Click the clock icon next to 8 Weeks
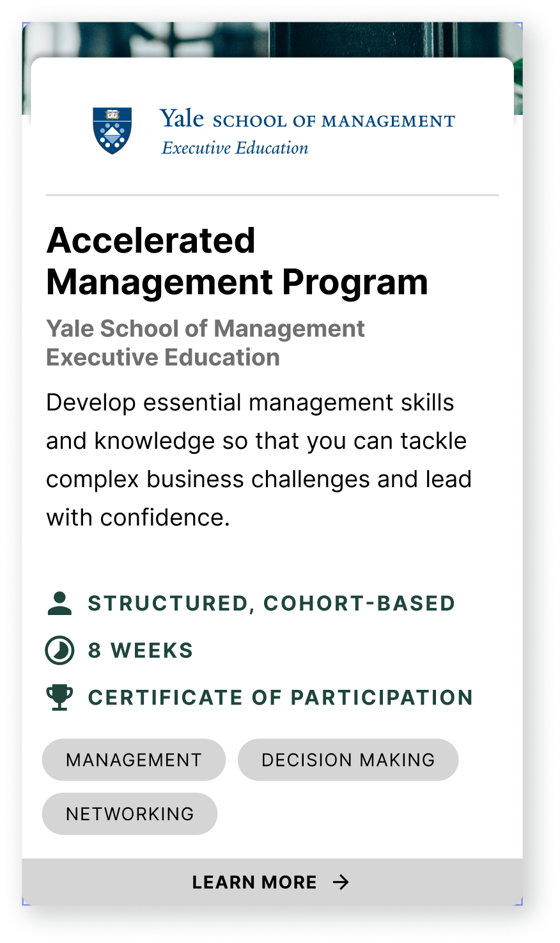Image resolution: width=560 pixels, height=943 pixels. coord(59,651)
